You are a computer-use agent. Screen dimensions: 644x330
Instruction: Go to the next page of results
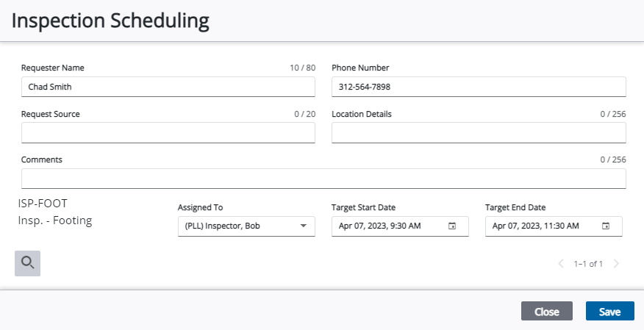tap(616, 264)
